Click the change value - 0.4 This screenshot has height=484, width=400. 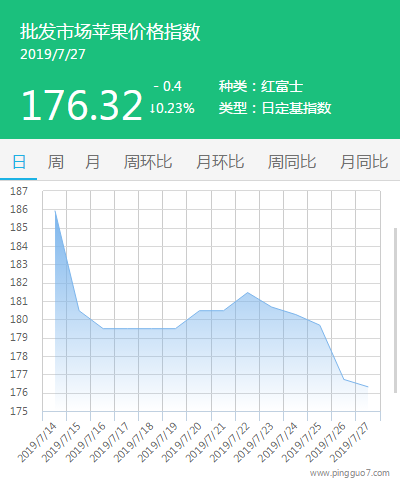click(x=168, y=87)
